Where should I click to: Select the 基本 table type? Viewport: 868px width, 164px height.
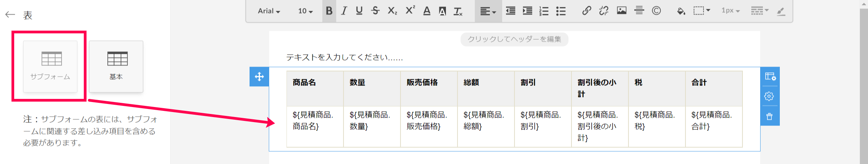tap(116, 66)
